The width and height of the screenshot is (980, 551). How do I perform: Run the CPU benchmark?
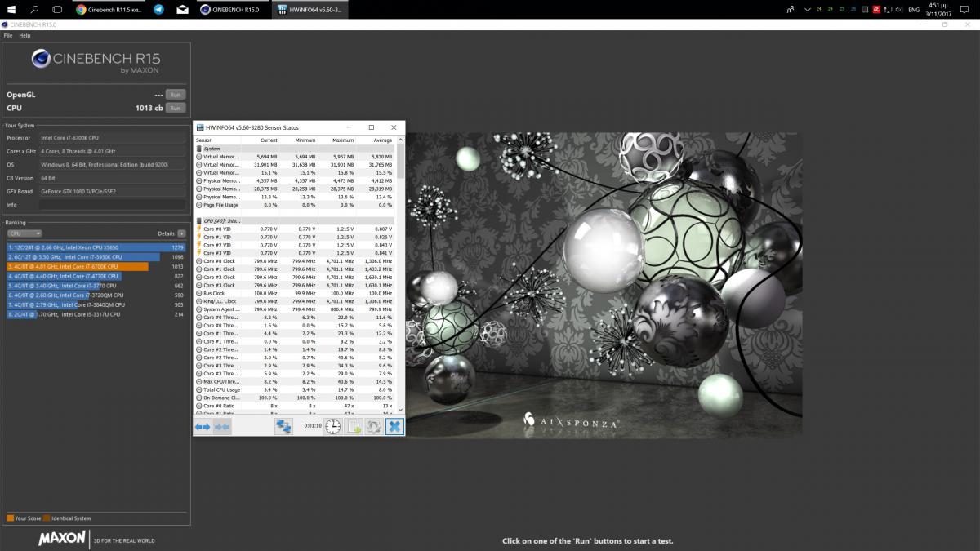(x=175, y=108)
